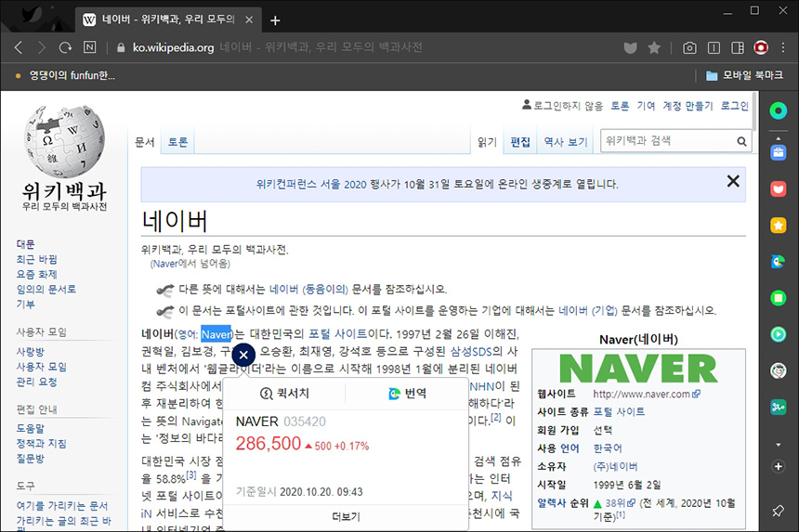Select the 문서 page tab

click(x=145, y=142)
